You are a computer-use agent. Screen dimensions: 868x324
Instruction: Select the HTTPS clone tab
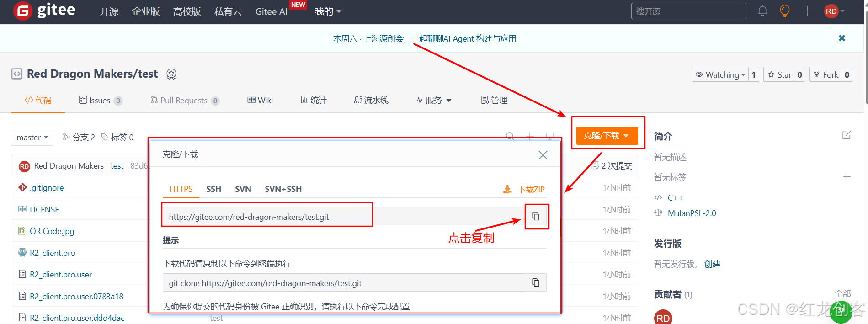[181, 189]
